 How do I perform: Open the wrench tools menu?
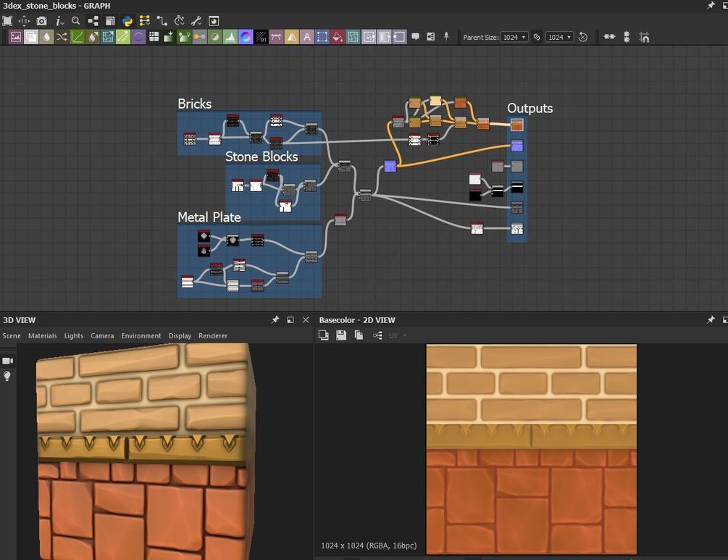coord(196,21)
